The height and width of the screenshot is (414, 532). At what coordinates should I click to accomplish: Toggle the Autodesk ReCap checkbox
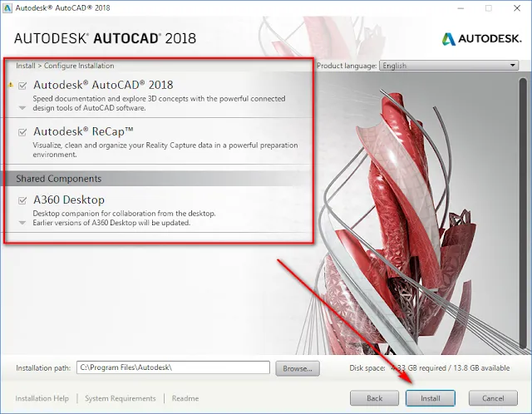pyautogui.click(x=22, y=131)
